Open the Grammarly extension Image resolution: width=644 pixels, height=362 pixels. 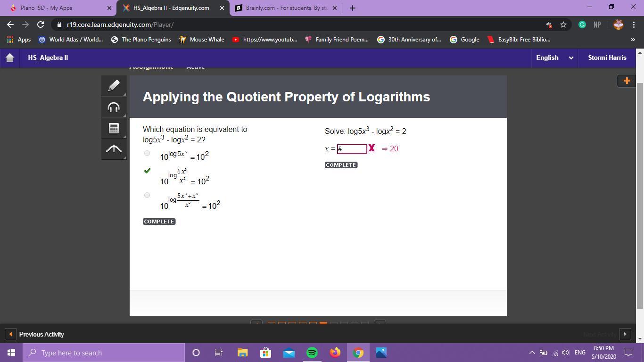pos(582,25)
